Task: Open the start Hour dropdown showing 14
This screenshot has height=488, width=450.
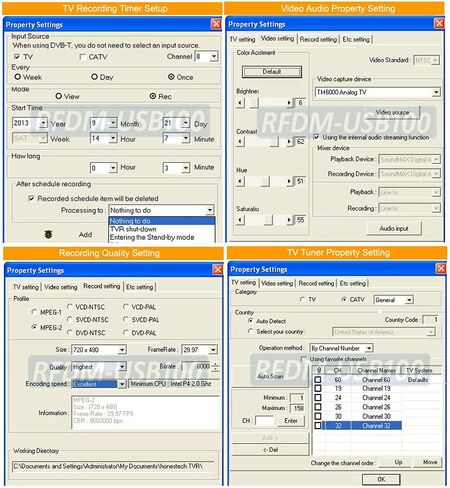Action: pyautogui.click(x=113, y=138)
